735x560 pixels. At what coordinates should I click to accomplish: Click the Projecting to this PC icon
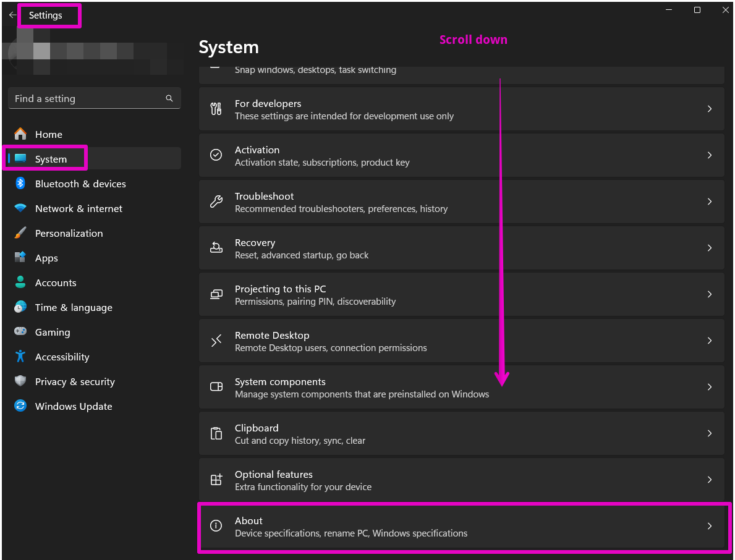click(216, 294)
